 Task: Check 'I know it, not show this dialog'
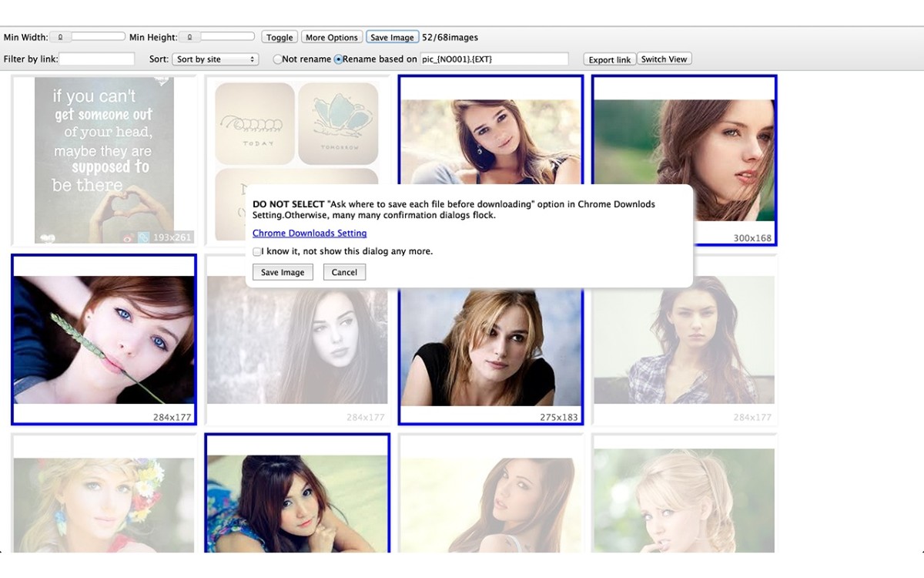[x=257, y=252]
